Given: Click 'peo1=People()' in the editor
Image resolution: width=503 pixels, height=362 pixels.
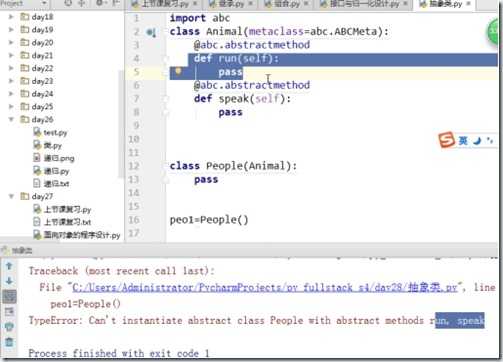Looking at the screenshot, I should point(209,220).
